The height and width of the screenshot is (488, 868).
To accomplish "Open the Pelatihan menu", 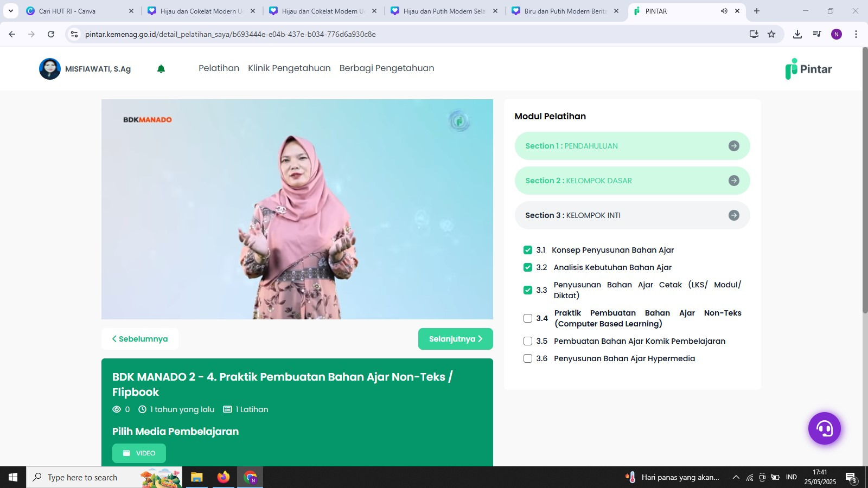I will [219, 68].
